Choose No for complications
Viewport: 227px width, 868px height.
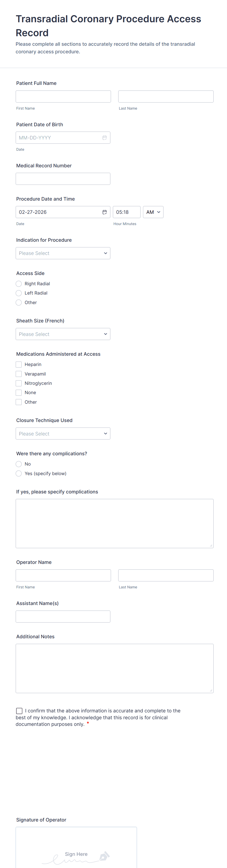19,464
